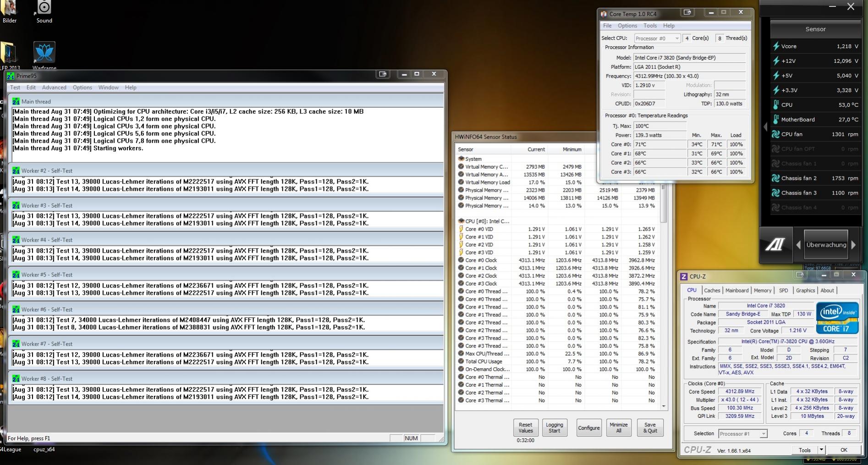Click the Worker #3 Self-Test window icon

tap(16, 205)
